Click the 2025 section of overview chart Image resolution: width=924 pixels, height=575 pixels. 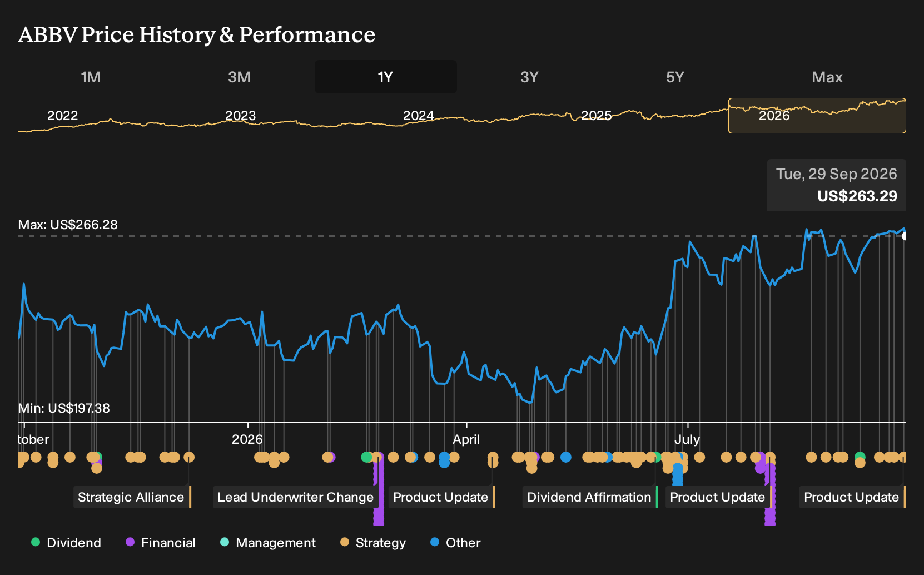coord(596,116)
